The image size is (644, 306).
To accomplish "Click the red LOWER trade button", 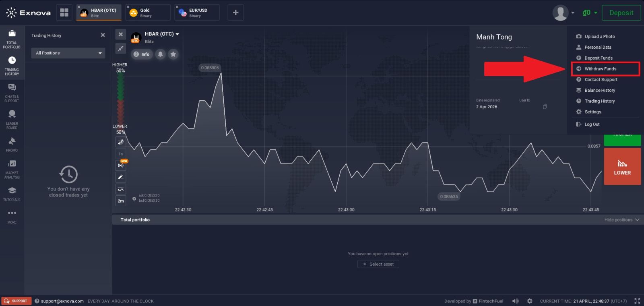I will pyautogui.click(x=622, y=166).
